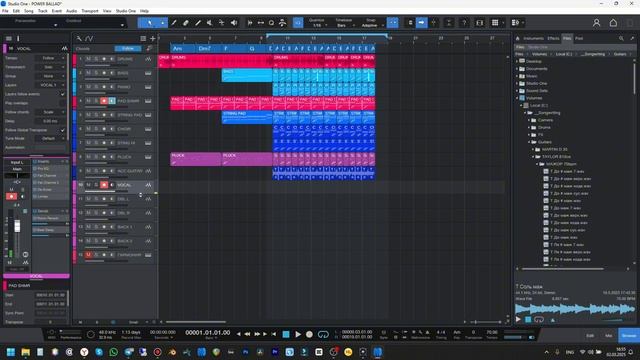Open Windows Start menu on taskbar

click(x=11, y=352)
